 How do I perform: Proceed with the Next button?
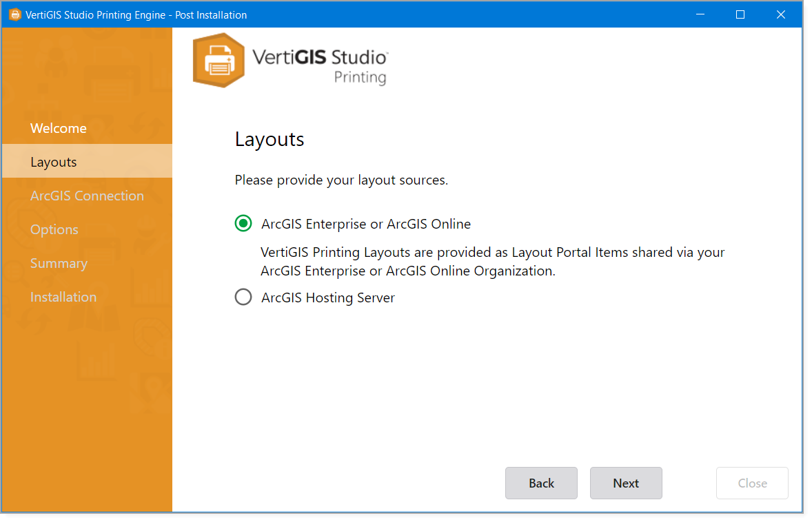pos(625,483)
